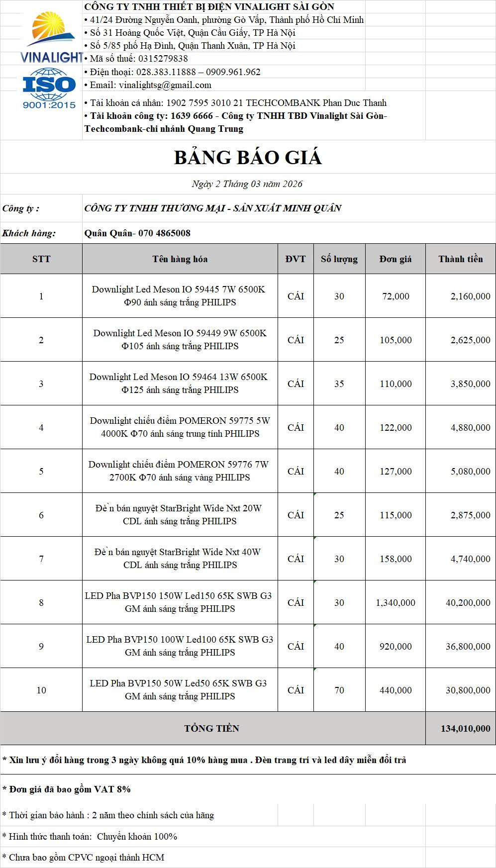Click the quantity cell for item 10

[x=339, y=690]
